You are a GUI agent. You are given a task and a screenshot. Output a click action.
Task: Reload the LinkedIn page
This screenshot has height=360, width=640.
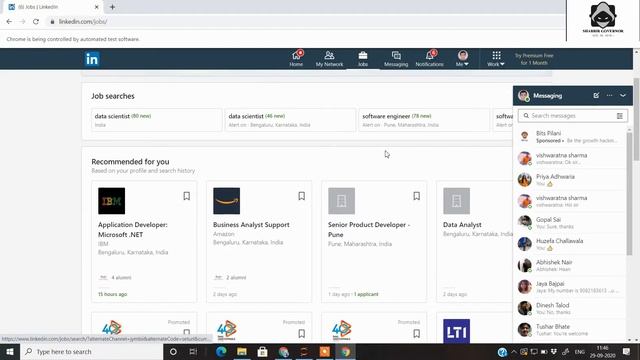click(x=36, y=22)
